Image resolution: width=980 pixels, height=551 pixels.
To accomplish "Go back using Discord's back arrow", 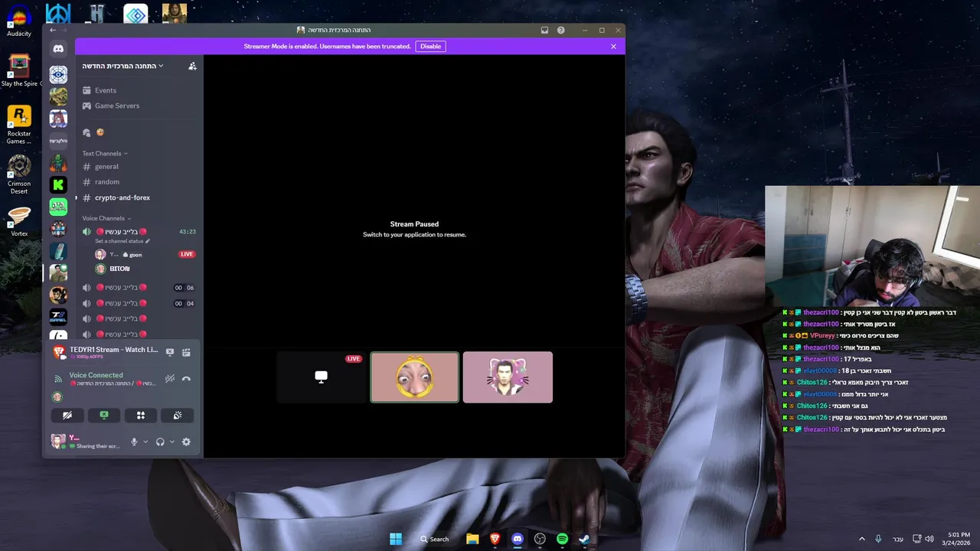I will (x=52, y=30).
